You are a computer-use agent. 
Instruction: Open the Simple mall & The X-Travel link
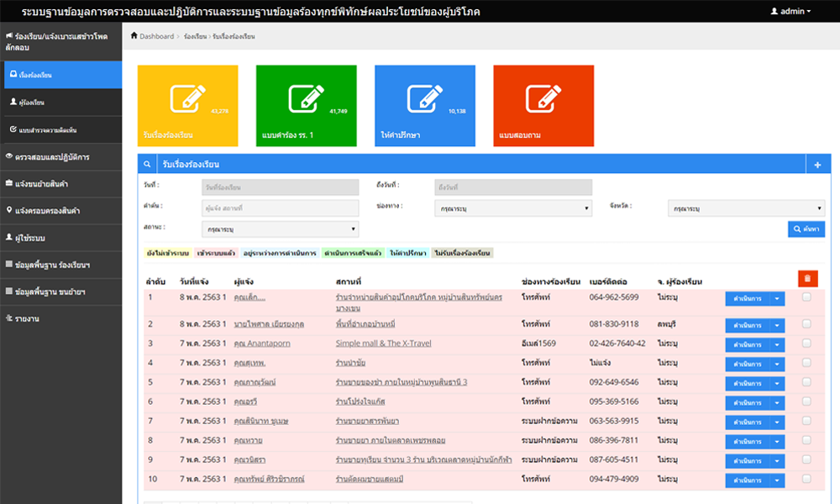[x=384, y=344]
